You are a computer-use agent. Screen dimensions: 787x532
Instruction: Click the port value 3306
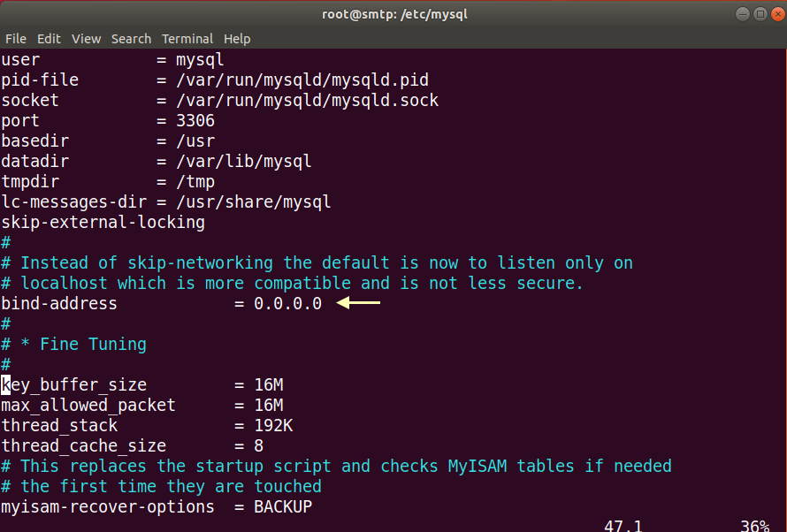195,120
